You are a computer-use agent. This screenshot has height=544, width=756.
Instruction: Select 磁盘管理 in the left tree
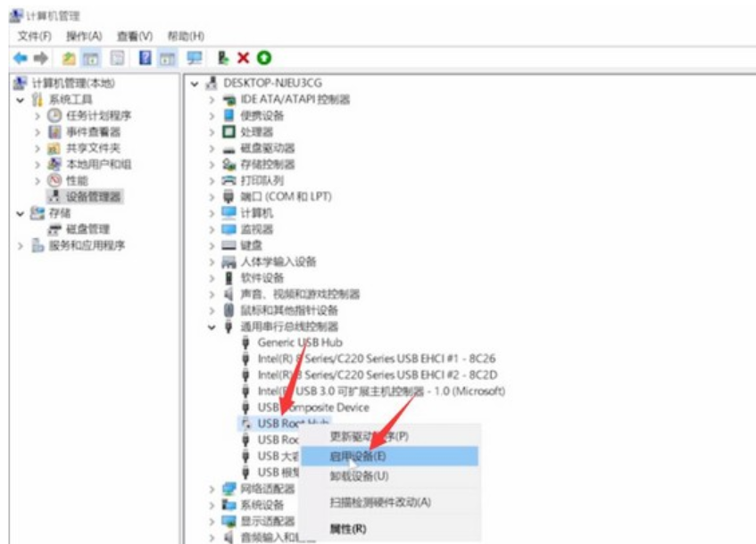tap(87, 229)
